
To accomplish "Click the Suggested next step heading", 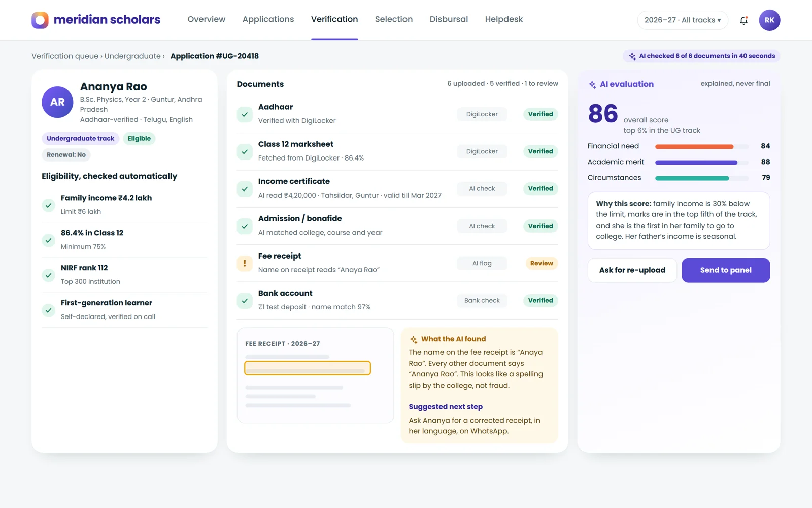I will pos(446,407).
